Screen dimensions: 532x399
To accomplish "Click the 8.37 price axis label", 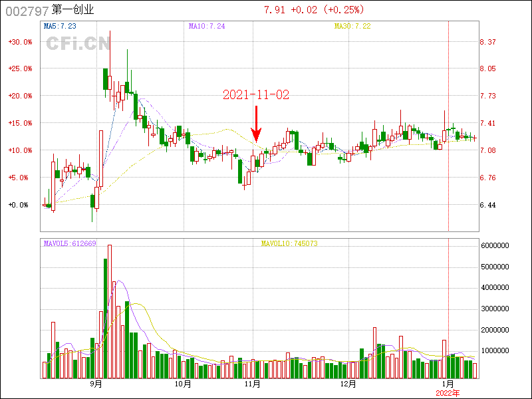I will [488, 42].
